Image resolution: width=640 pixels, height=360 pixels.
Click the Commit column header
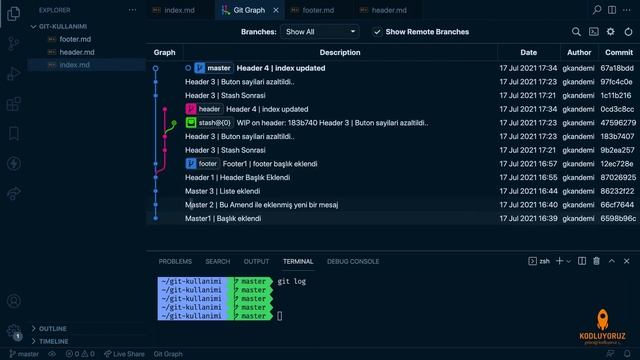click(x=619, y=52)
